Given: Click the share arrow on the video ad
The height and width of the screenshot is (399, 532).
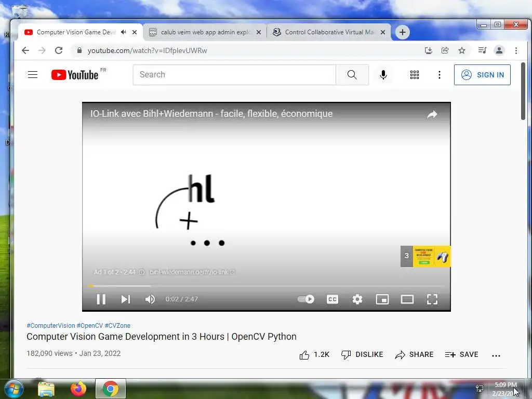Looking at the screenshot, I should (432, 115).
